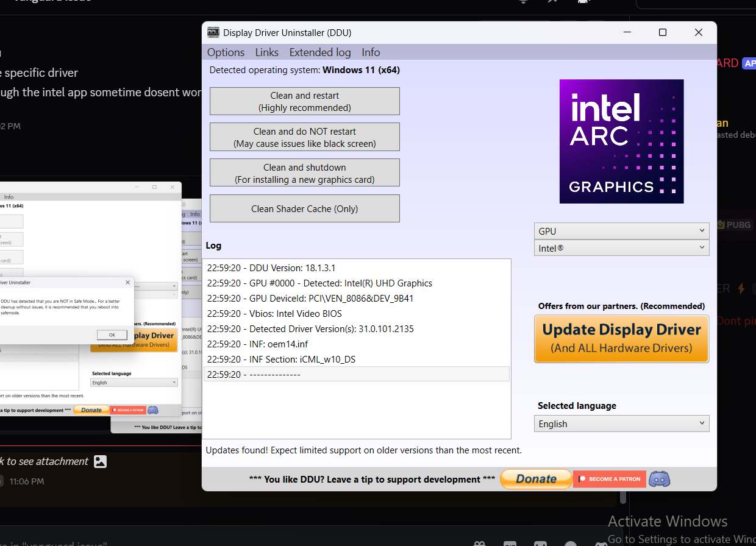Select the INF: oem14.inf log line

(x=357, y=344)
